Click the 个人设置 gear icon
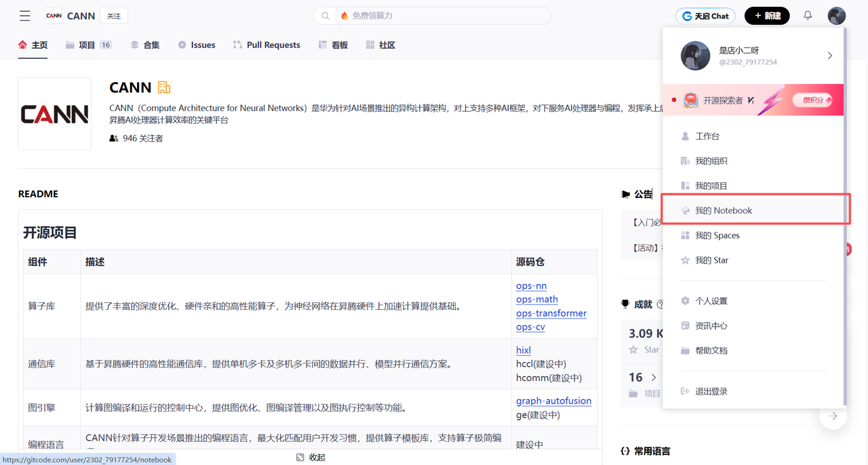The width and height of the screenshot is (868, 465). click(685, 301)
